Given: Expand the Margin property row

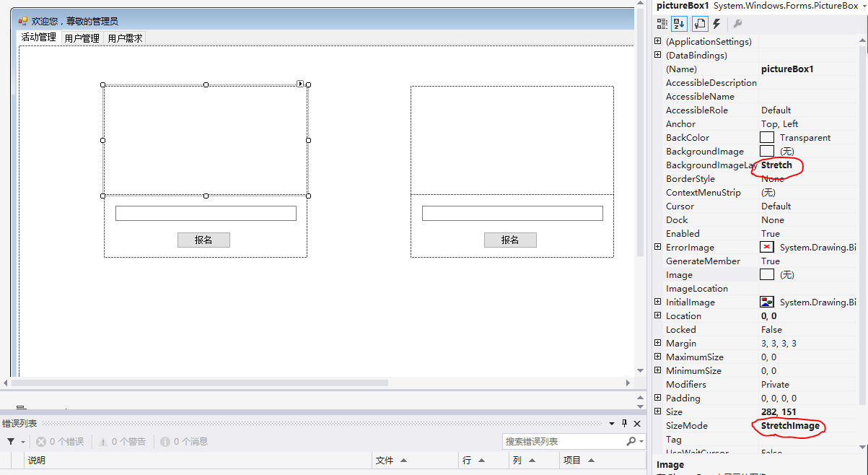Looking at the screenshot, I should click(x=657, y=343).
